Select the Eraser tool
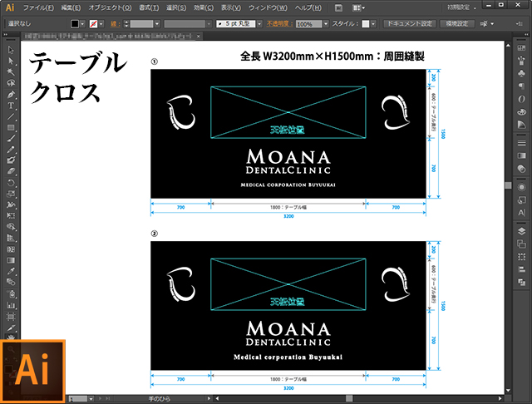532x404 pixels. [11, 171]
